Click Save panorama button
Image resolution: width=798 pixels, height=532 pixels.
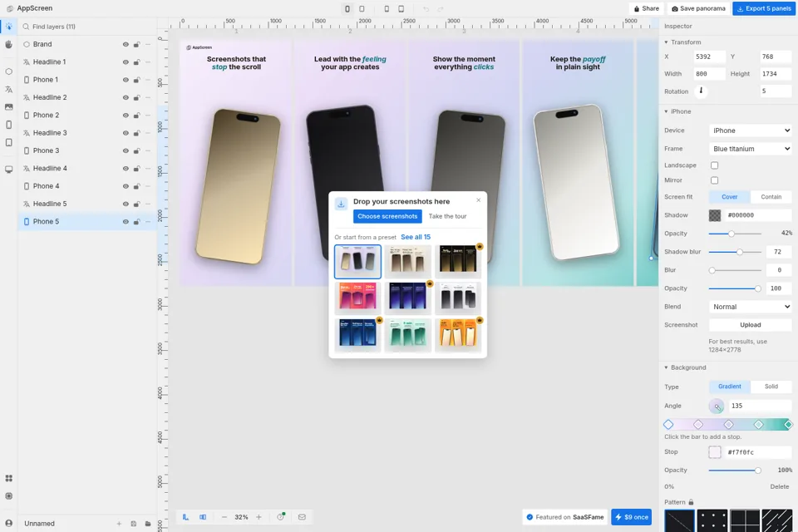coord(698,8)
